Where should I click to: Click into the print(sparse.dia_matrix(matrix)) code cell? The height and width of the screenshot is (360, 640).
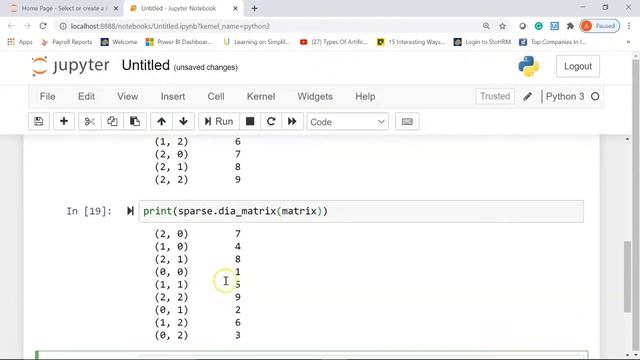[361, 211]
